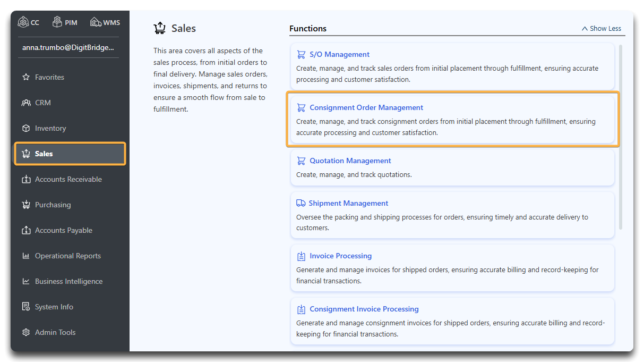Click the Invoice Processing clipboard icon
The height and width of the screenshot is (362, 644).
(301, 256)
